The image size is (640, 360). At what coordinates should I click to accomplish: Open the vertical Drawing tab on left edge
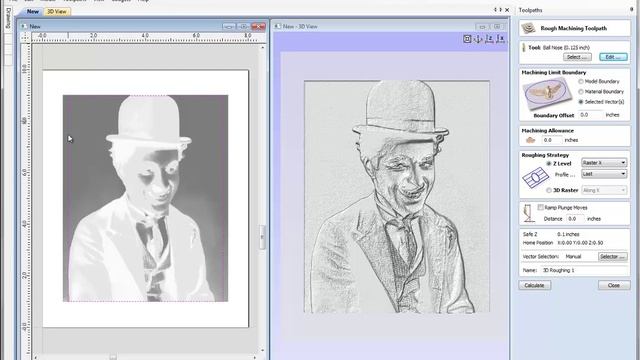(x=8, y=18)
